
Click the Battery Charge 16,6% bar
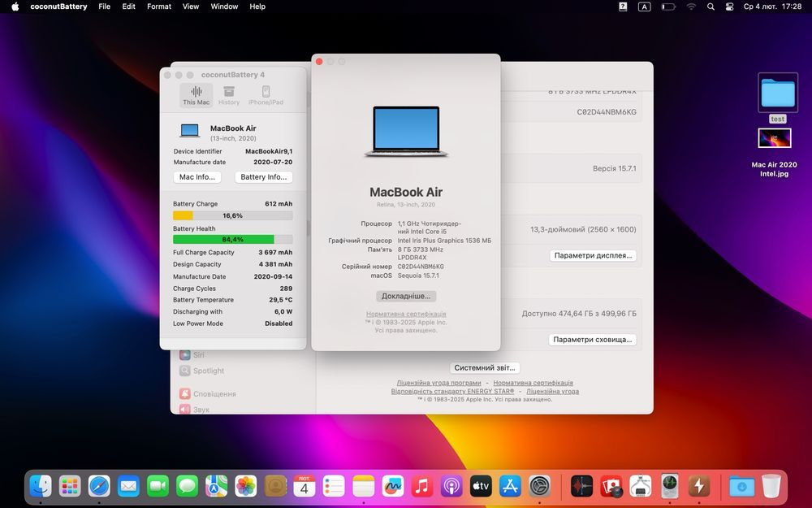[232, 215]
